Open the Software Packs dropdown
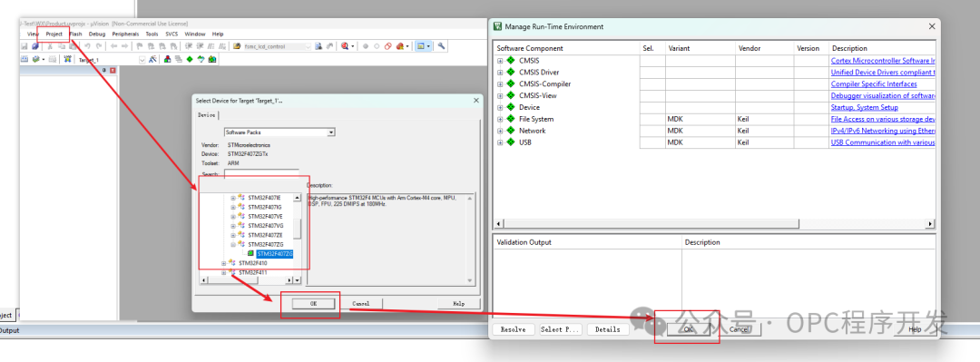 coord(331,132)
